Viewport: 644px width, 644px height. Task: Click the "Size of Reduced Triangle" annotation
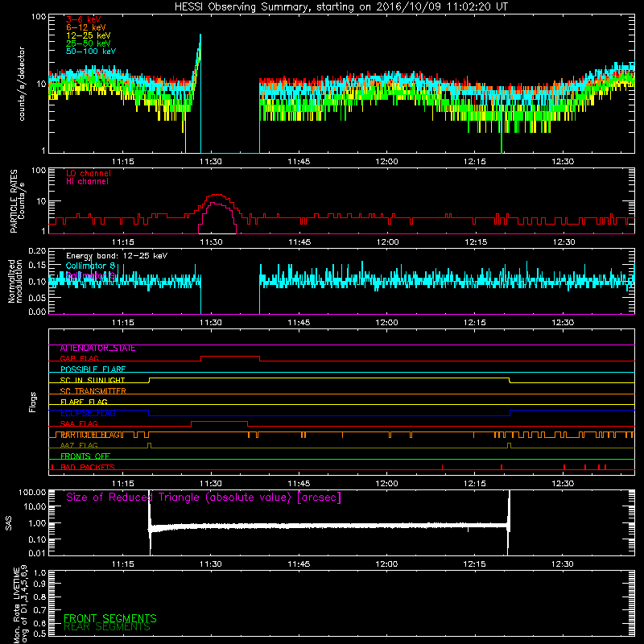tap(204, 497)
